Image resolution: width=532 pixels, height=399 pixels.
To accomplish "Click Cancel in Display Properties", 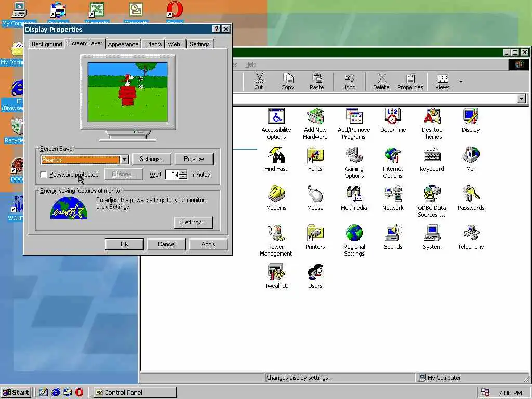I will (166, 244).
